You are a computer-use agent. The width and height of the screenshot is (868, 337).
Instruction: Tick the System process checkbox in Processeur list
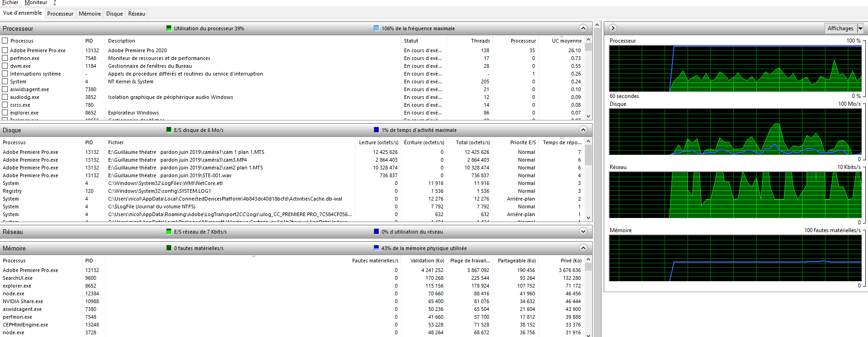click(x=5, y=82)
